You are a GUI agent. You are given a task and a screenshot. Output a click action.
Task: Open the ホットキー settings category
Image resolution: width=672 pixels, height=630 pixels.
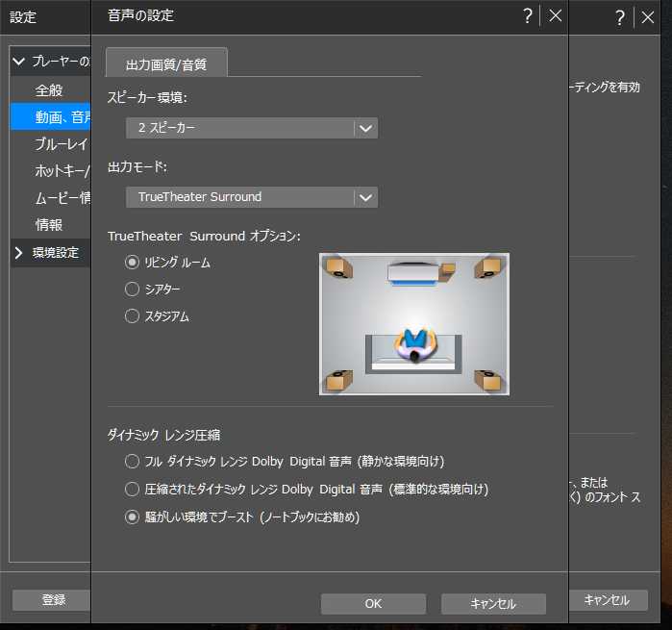51,170
